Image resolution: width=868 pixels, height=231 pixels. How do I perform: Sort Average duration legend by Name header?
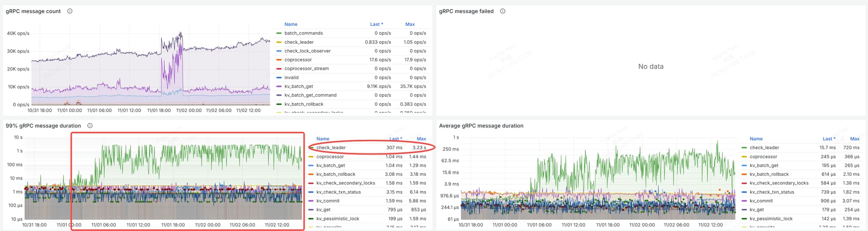click(756, 139)
